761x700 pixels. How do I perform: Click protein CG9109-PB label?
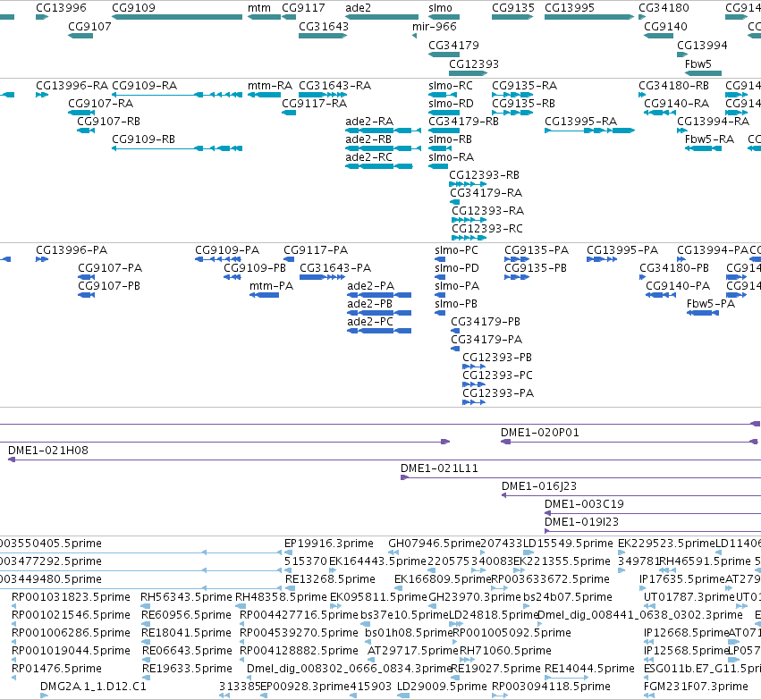[x=255, y=268]
